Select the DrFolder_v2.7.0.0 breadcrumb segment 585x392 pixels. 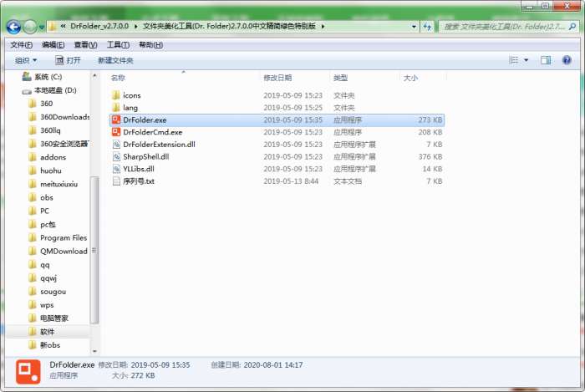(x=99, y=26)
